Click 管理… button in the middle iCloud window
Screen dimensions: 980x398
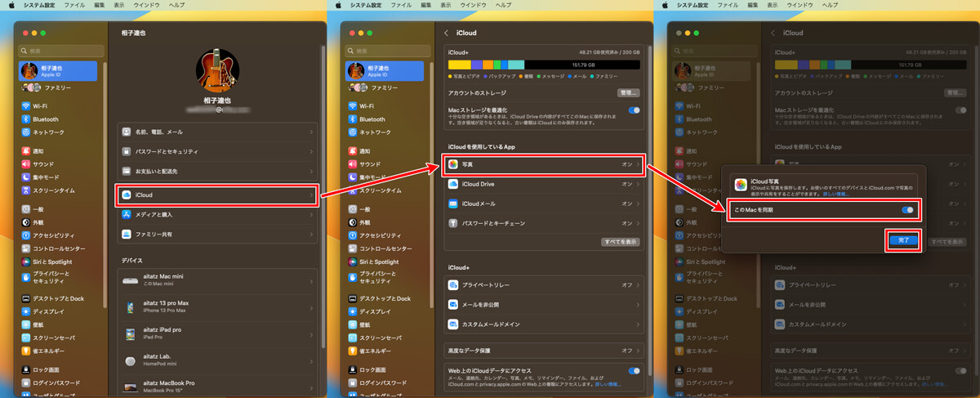[629, 93]
